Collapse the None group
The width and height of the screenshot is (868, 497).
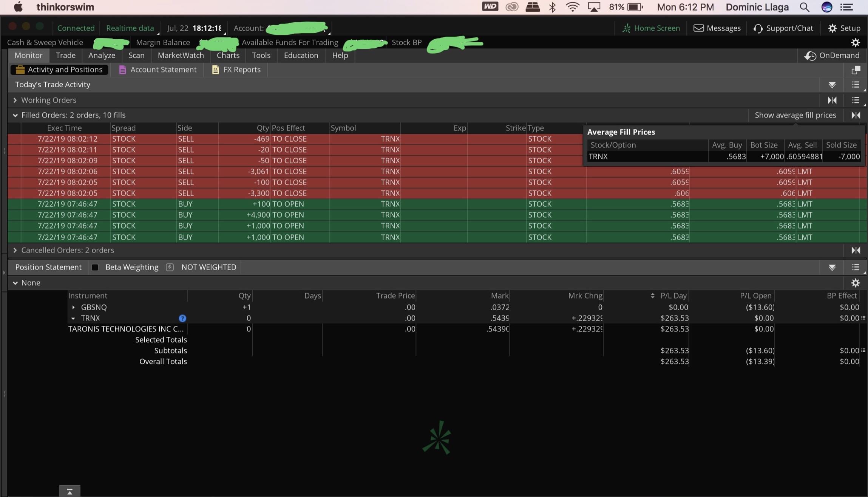click(15, 283)
